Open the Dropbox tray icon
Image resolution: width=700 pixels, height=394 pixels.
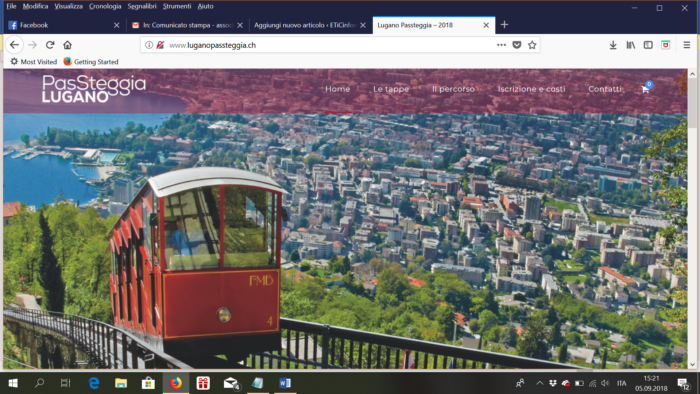tap(553, 383)
